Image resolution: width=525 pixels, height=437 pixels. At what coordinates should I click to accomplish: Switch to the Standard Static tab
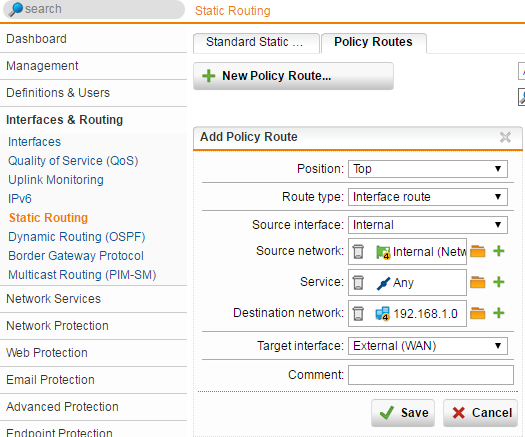(x=256, y=43)
